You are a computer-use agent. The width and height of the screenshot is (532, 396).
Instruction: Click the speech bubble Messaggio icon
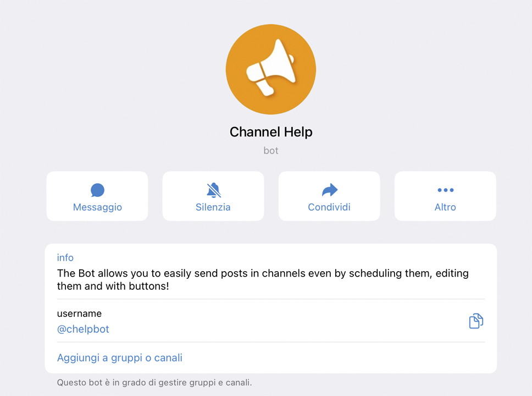pos(97,190)
